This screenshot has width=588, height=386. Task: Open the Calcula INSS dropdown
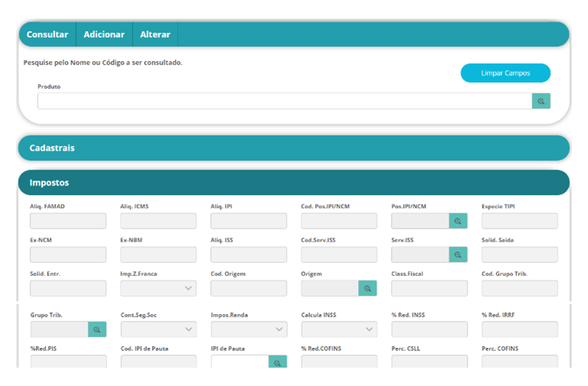tap(339, 329)
